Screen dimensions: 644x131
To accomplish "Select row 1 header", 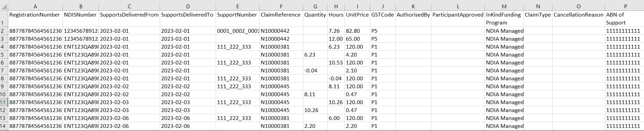I will [x=4, y=19].
